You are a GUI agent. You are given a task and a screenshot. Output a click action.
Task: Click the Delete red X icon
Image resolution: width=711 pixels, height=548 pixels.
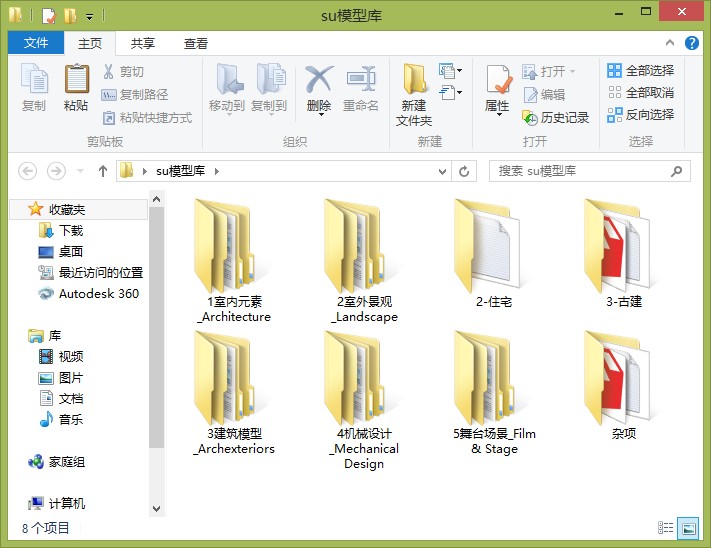tap(319, 79)
